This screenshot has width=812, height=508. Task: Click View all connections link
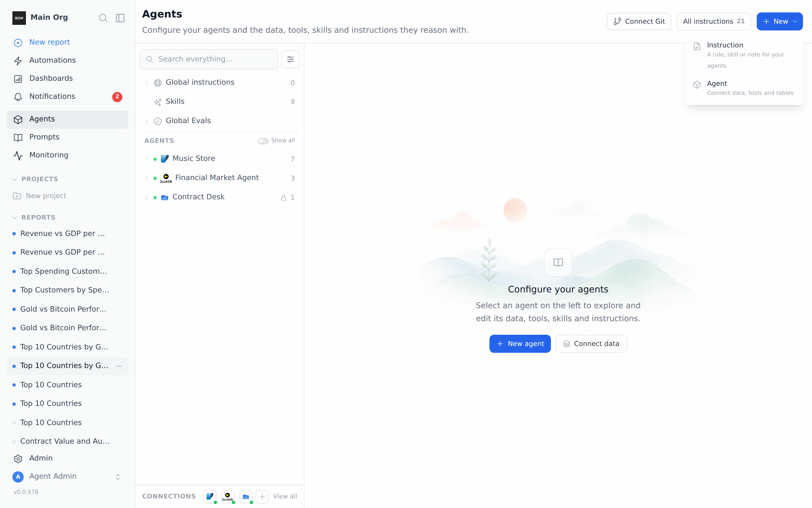285,496
